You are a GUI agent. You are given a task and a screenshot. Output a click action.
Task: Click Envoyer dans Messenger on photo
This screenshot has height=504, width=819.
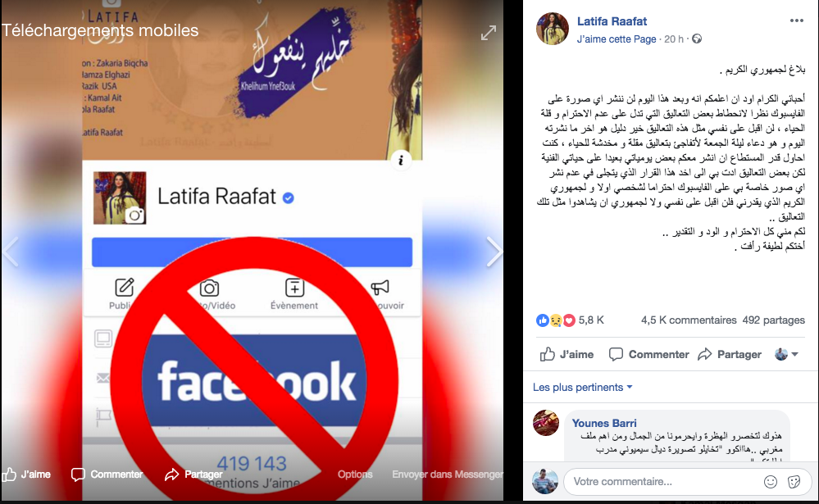(448, 474)
